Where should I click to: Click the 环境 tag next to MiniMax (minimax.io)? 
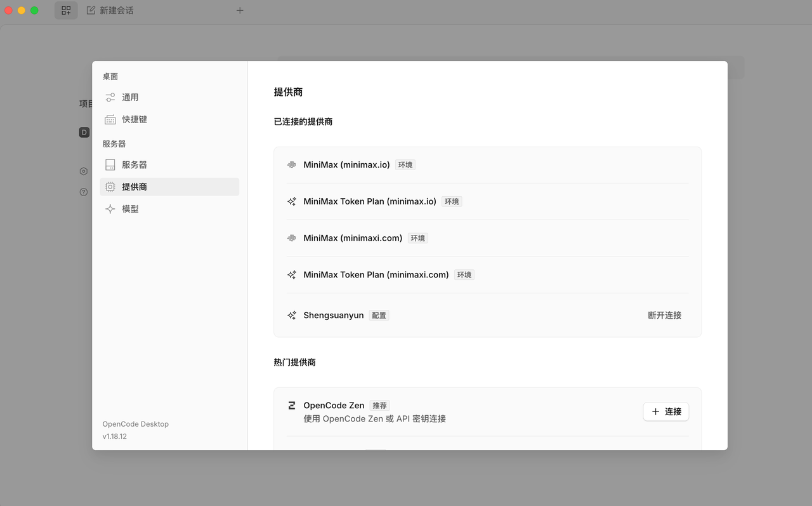[405, 165]
